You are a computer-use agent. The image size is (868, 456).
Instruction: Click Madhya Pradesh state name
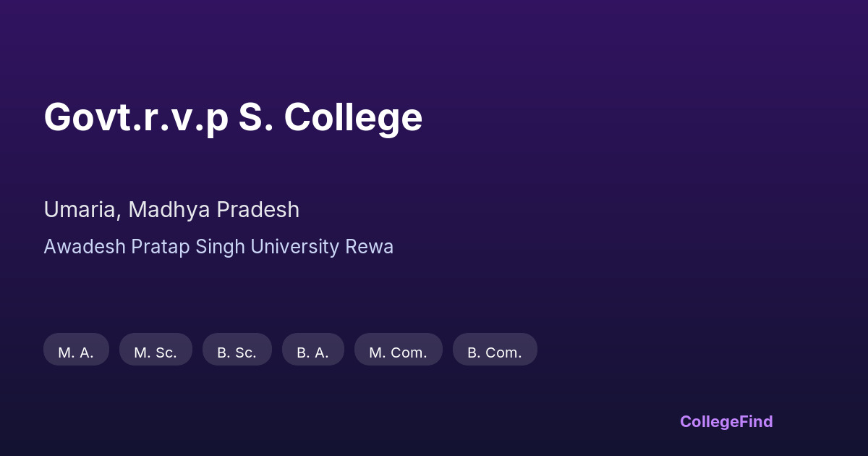(x=213, y=210)
